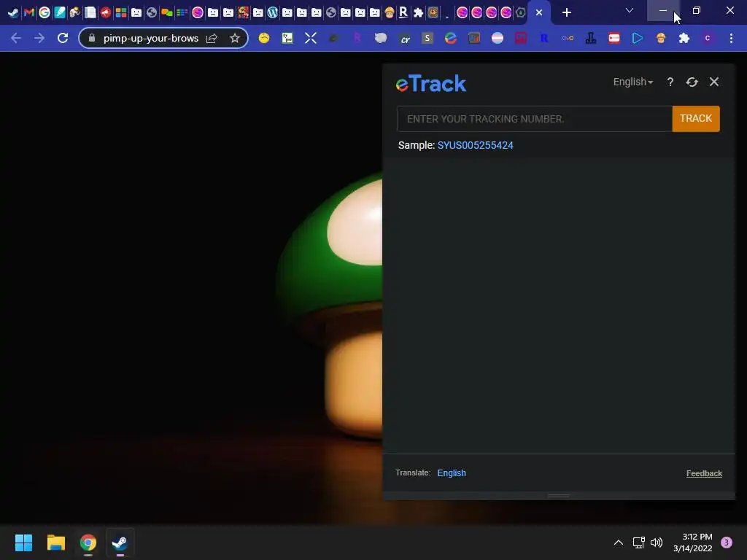Viewport: 747px width, 560px height.
Task: Open the blue R extension icon
Action: 544,38
